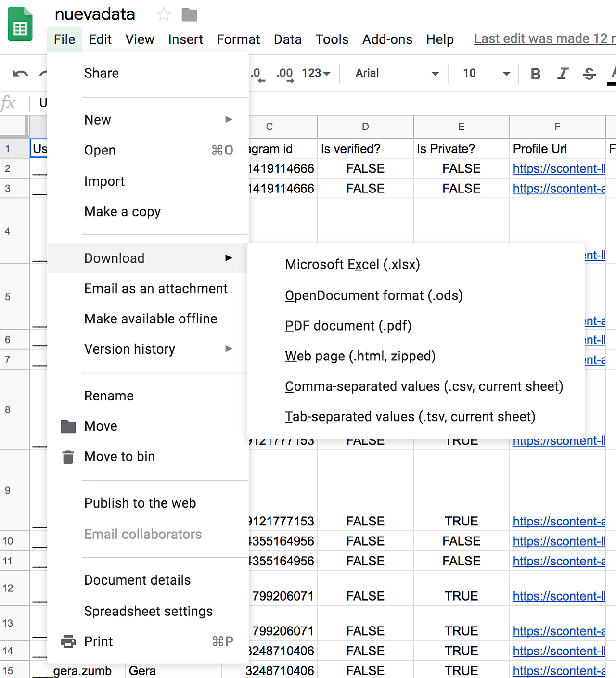This screenshot has width=616, height=678.
Task: Toggle italic formatting in the toolbar
Action: click(x=562, y=73)
